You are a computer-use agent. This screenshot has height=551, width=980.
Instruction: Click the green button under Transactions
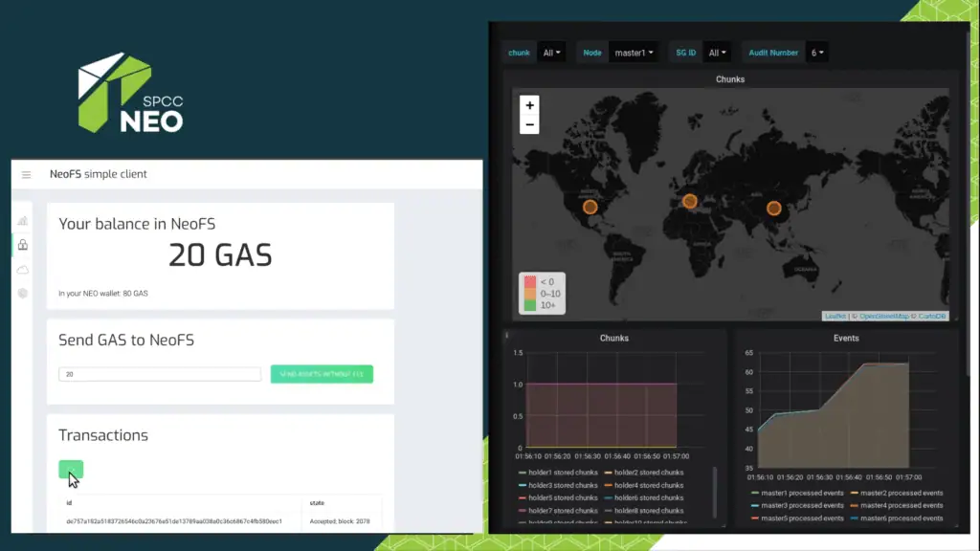(x=71, y=469)
